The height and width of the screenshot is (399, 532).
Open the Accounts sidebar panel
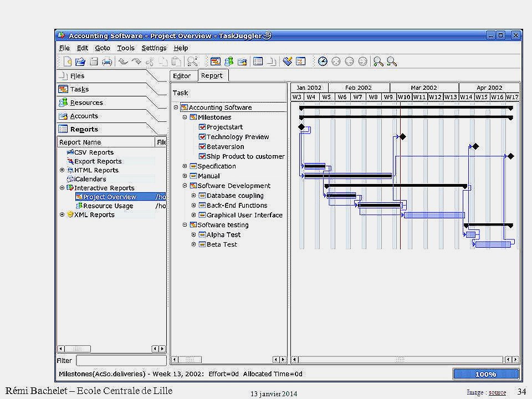[x=84, y=116]
